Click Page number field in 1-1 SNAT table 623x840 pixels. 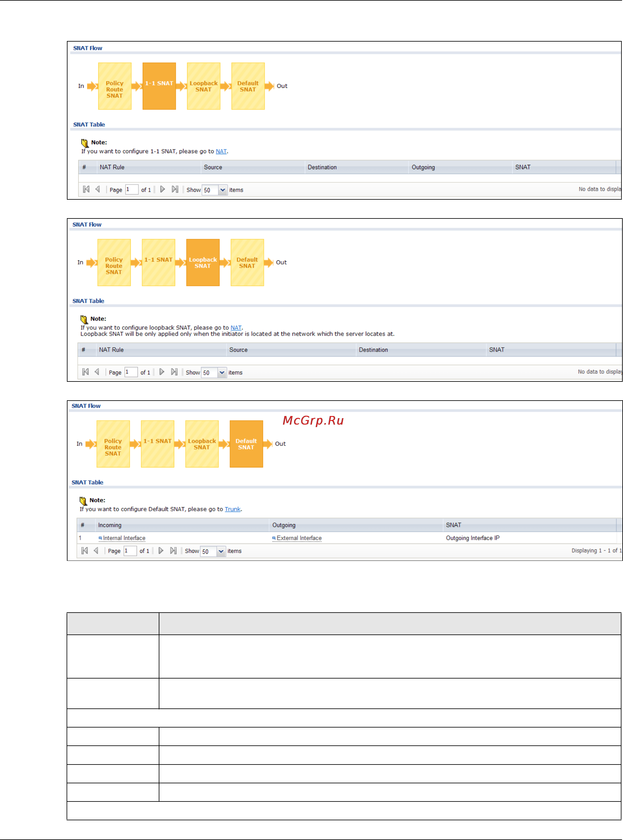click(x=132, y=190)
